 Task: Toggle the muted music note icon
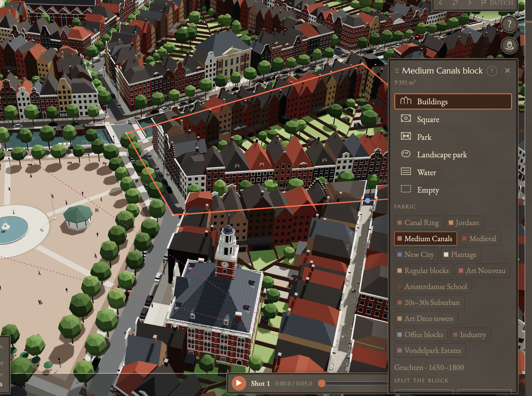(x=455, y=3)
